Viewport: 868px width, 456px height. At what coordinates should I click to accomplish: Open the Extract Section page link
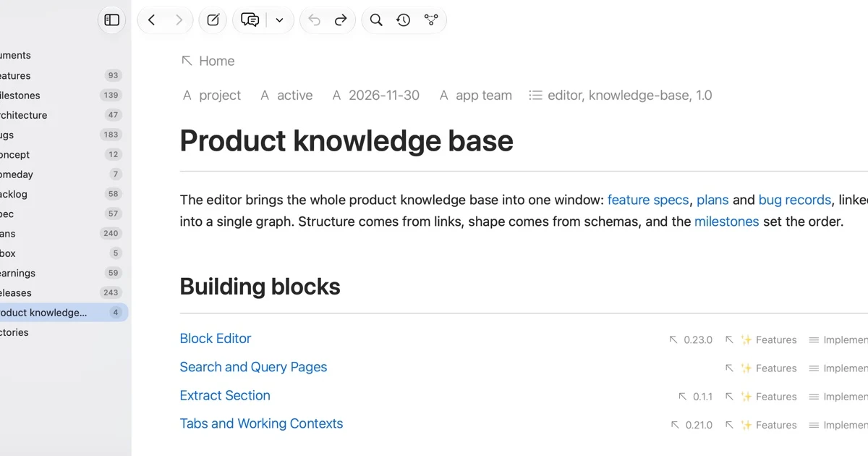coord(225,395)
